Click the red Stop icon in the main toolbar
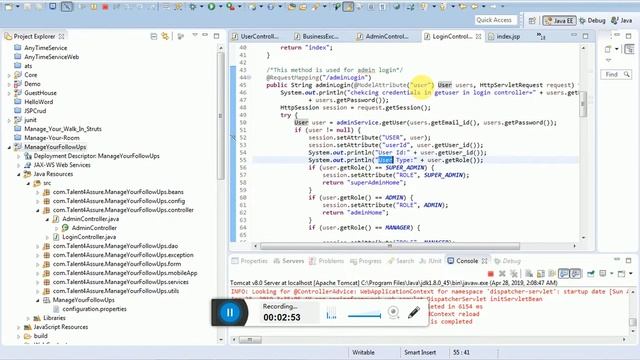The image size is (640, 360). 105,7
